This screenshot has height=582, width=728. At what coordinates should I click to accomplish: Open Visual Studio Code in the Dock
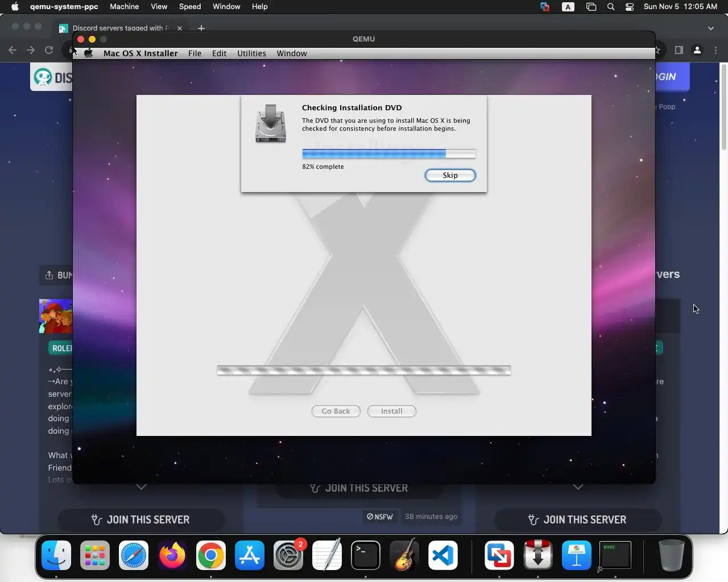(443, 555)
